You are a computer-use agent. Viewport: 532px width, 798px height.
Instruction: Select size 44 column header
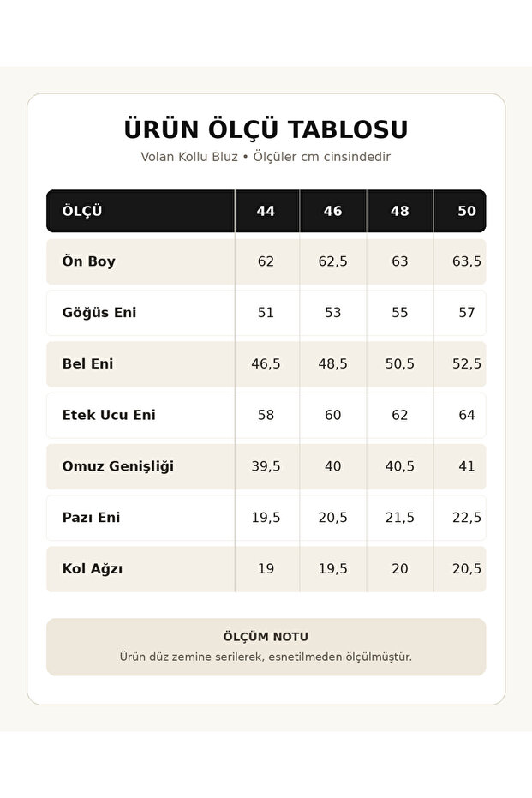coord(266,211)
